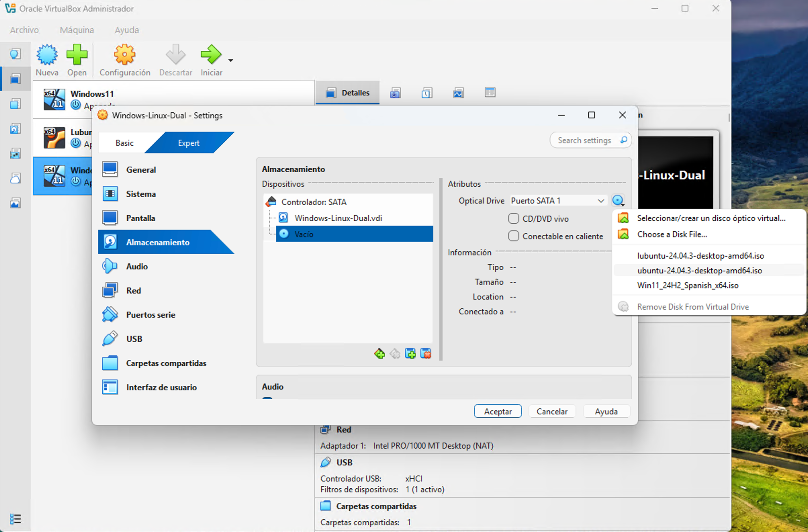808x532 pixels.
Task: Choose Win11_24H2_Spanish_x64.iso from the menu
Action: [709, 285]
